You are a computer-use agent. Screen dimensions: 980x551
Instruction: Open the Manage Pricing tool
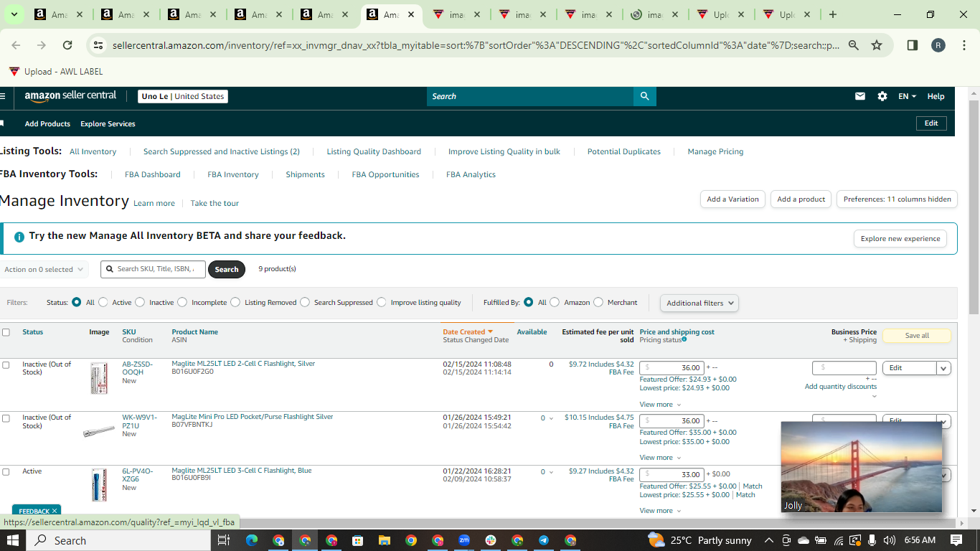tap(715, 151)
